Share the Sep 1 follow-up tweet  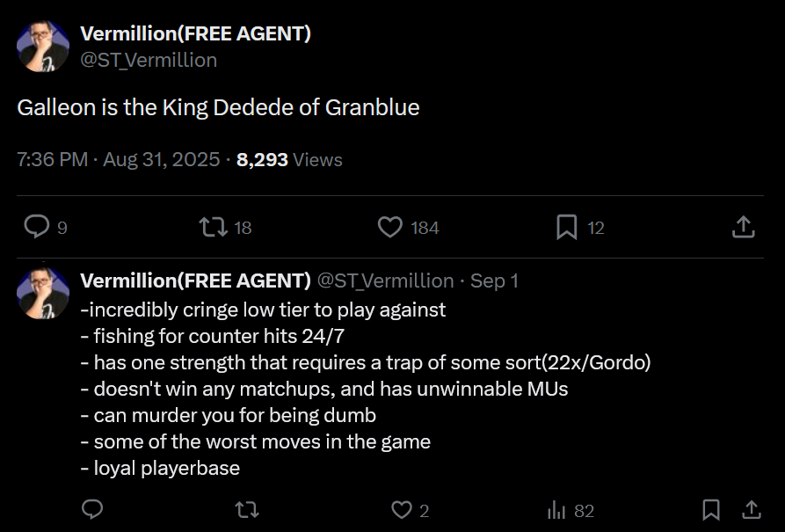(752, 510)
